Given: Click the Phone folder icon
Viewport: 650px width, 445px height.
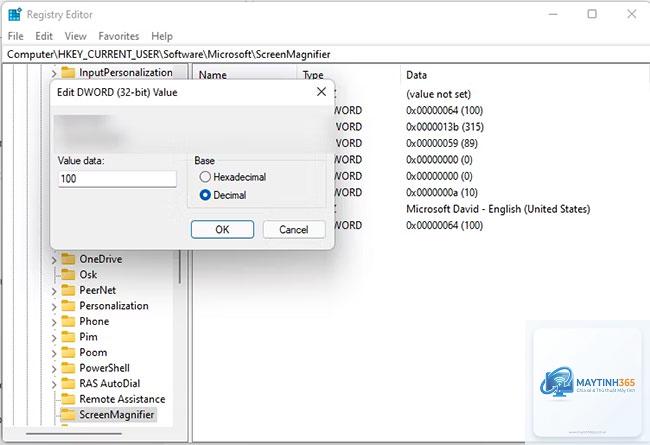Looking at the screenshot, I should pyautogui.click(x=68, y=321).
